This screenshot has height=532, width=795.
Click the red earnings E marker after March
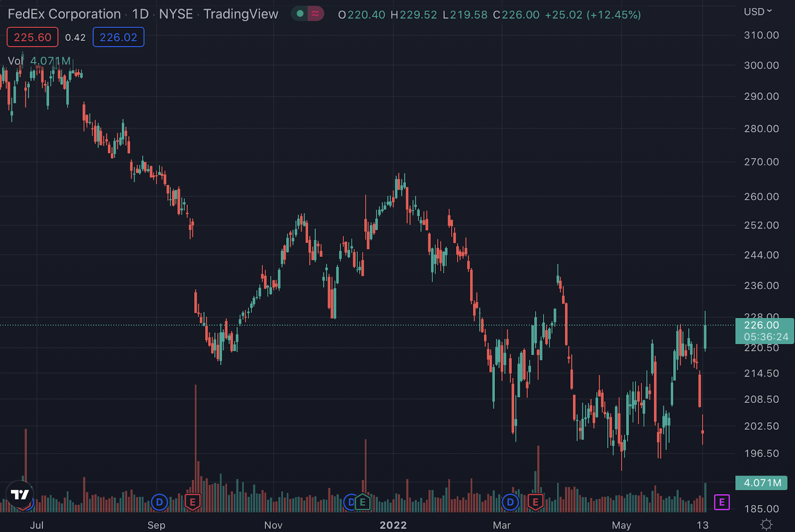point(536,502)
